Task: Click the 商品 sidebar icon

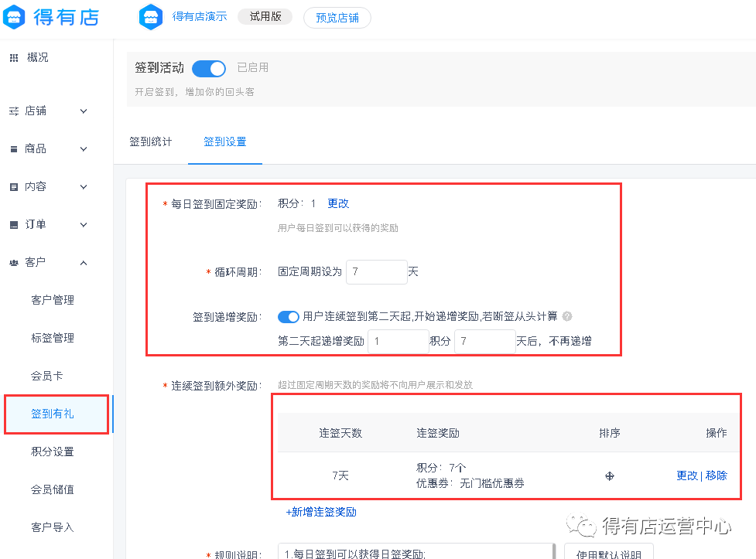Action: [x=14, y=149]
